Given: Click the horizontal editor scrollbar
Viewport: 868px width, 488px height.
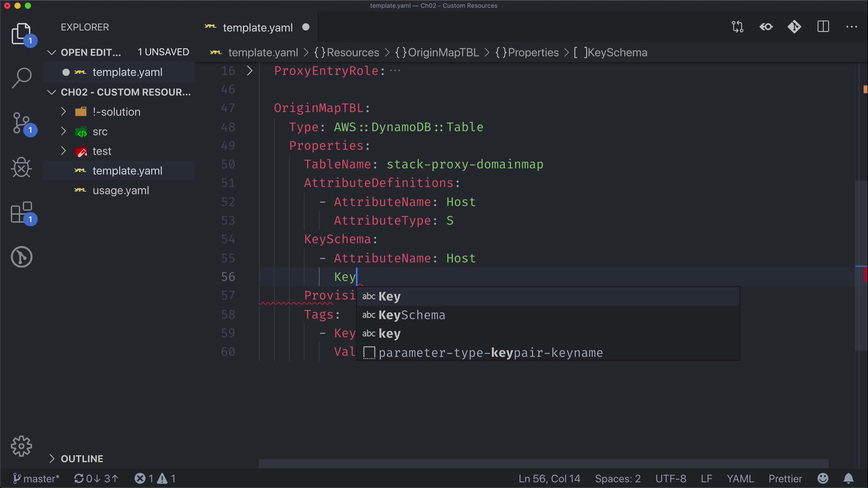Looking at the screenshot, I should [542, 464].
